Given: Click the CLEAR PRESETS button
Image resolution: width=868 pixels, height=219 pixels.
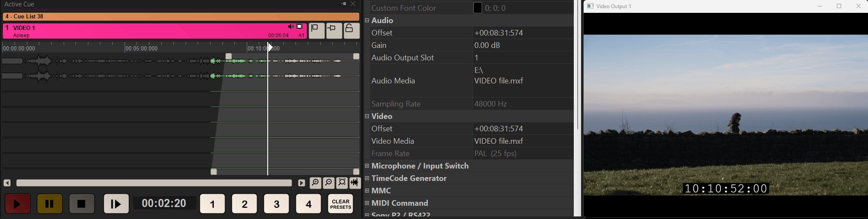Looking at the screenshot, I should click(340, 204).
